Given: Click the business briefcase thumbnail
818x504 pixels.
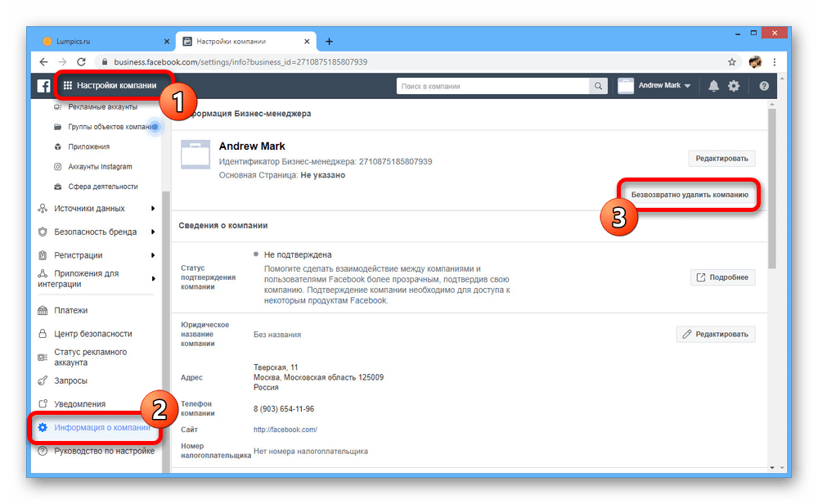Looking at the screenshot, I should tap(196, 155).
